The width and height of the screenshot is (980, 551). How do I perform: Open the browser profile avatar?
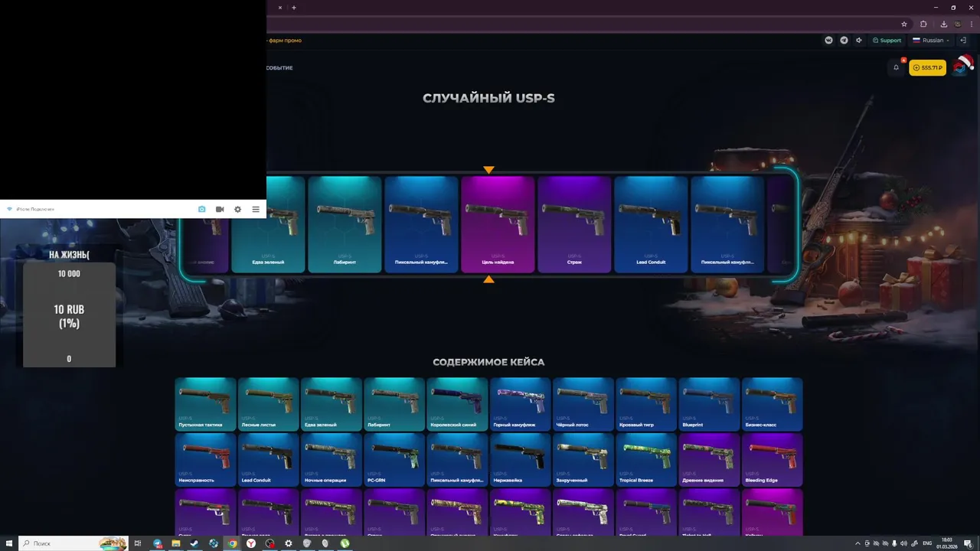click(957, 24)
